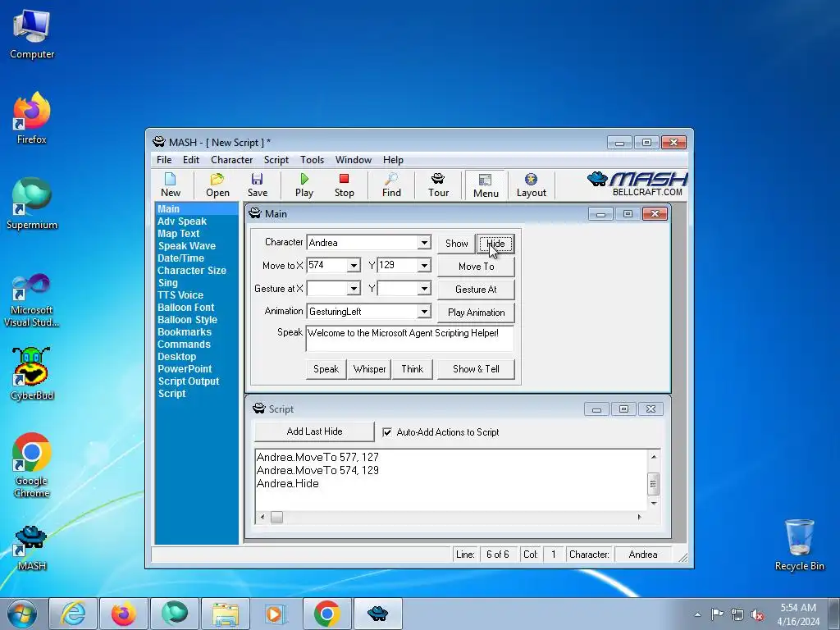The image size is (840, 630).
Task: Open the Windows Start menu
Action: point(22,614)
